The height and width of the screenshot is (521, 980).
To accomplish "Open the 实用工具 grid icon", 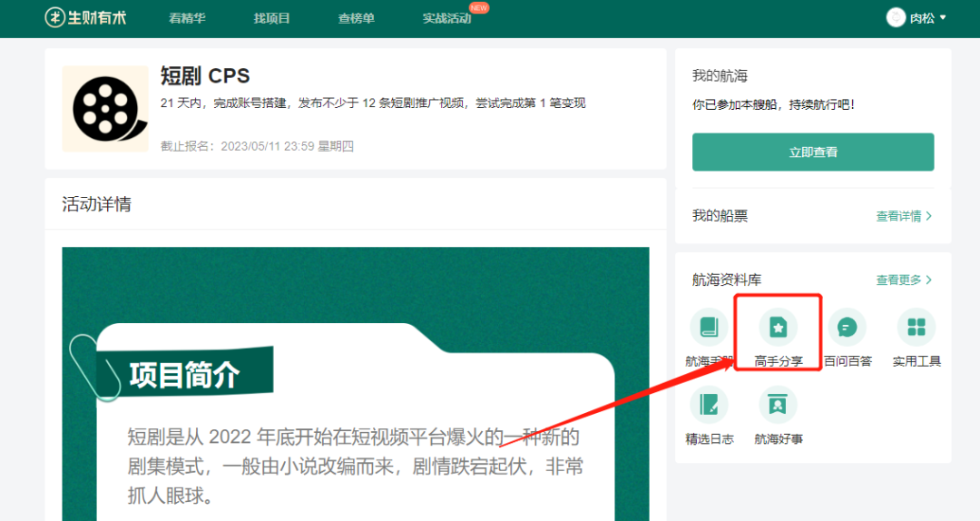I will [x=916, y=327].
